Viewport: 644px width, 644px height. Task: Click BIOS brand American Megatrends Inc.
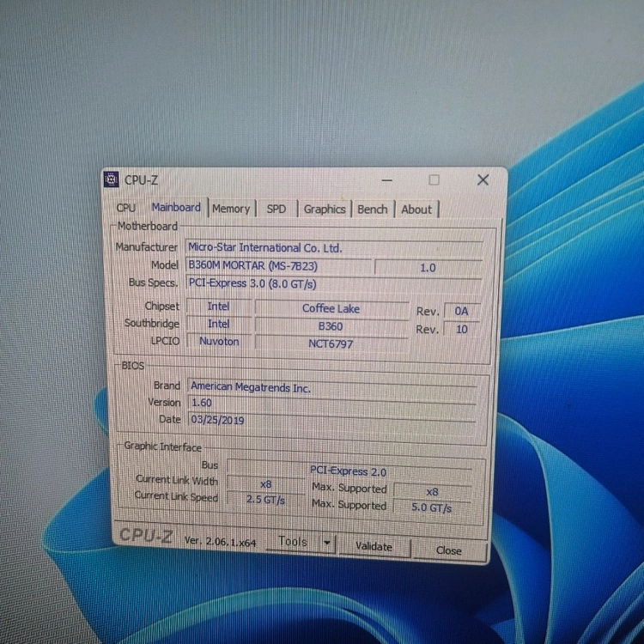click(x=331, y=387)
